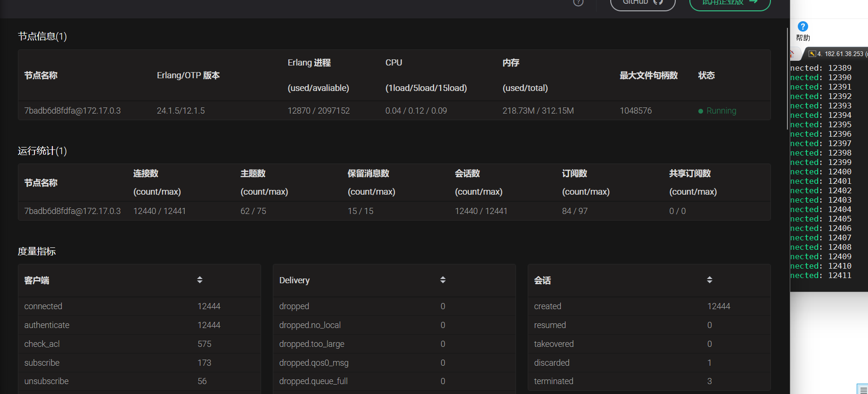Click terminal log line 12389
The image size is (868, 394).
click(x=821, y=68)
